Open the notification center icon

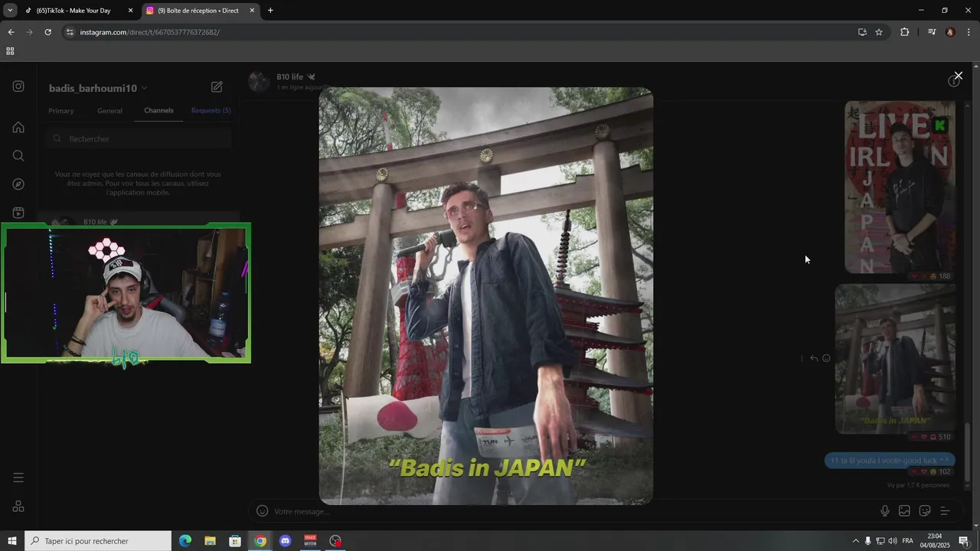click(x=963, y=541)
